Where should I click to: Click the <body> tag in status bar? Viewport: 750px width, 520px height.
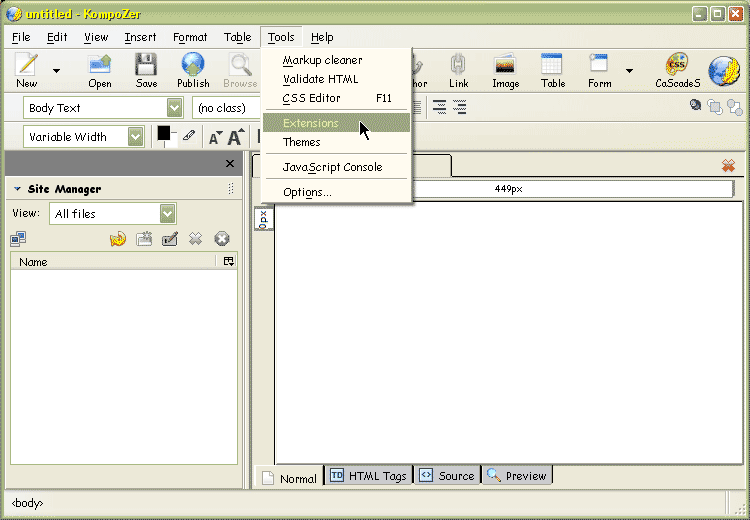tap(27, 503)
